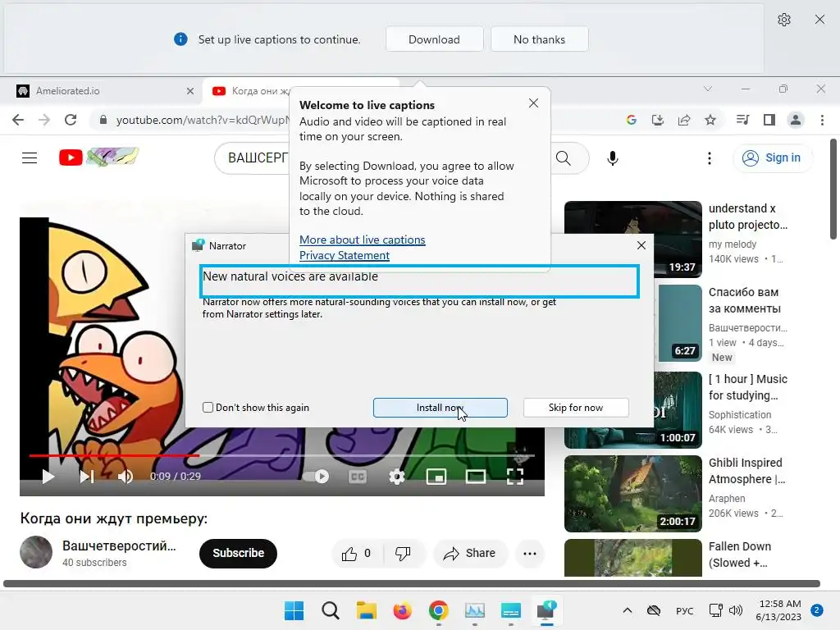Image resolution: width=840 pixels, height=630 pixels.
Task: Enable miniplayer mode
Action: coord(436,477)
